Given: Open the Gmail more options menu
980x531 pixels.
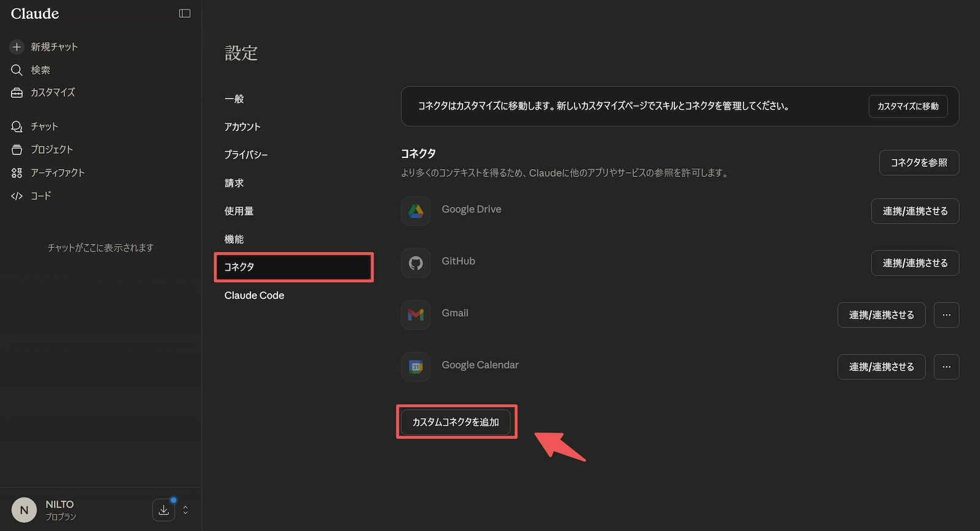Looking at the screenshot, I should 946,315.
